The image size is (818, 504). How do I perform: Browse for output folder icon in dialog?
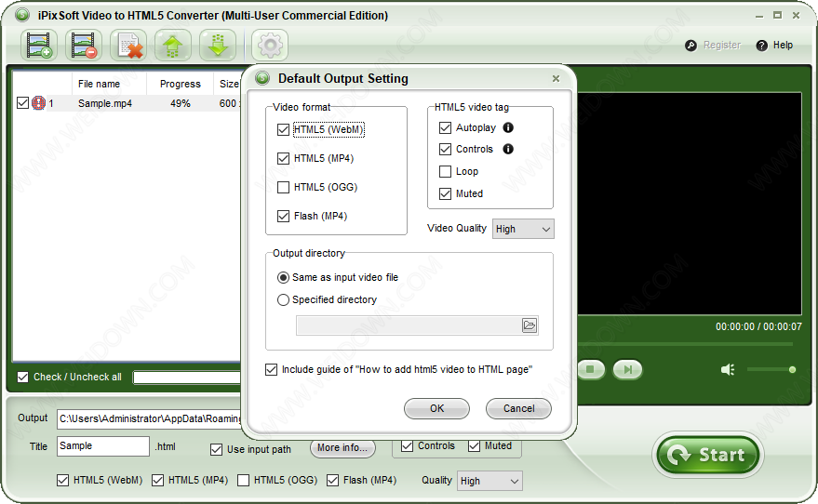pos(529,325)
